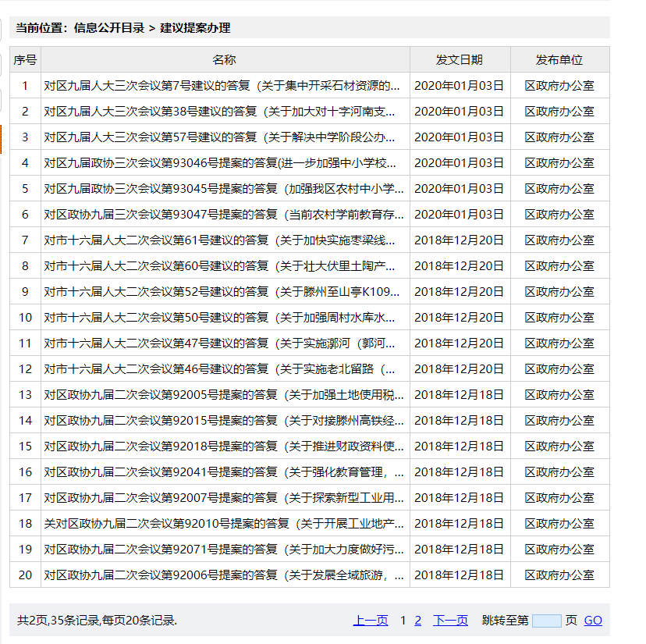Select the date cell in row 13

click(x=459, y=395)
